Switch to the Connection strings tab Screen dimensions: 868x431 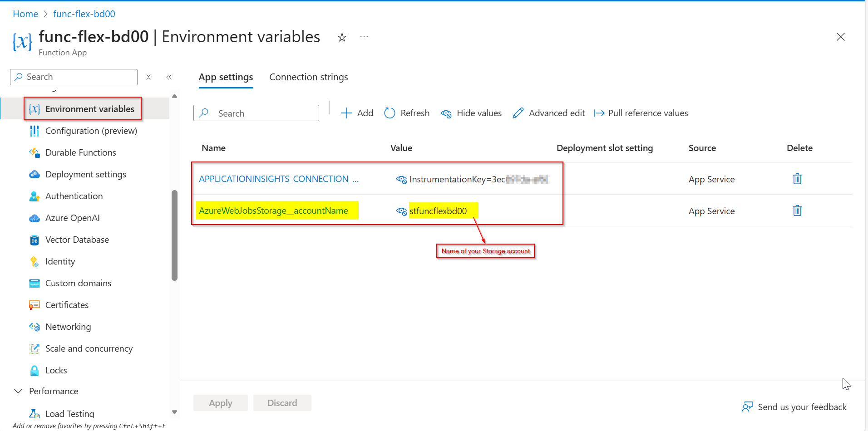tap(309, 77)
